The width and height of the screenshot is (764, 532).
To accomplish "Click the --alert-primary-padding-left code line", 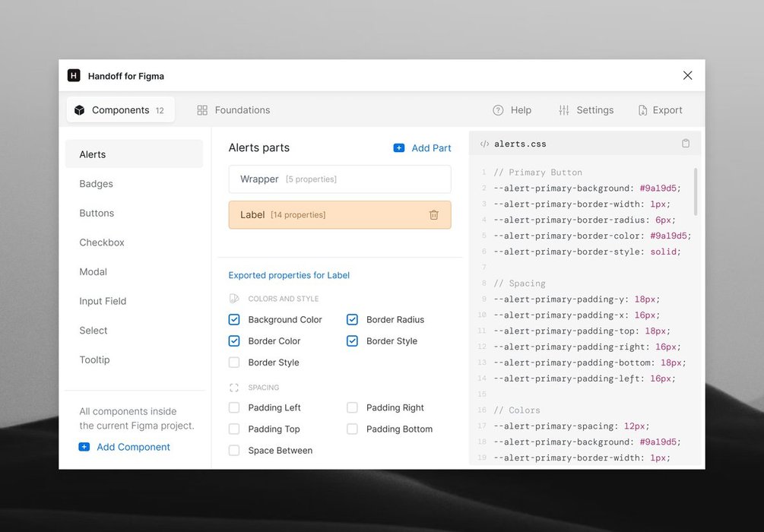I will click(x=585, y=378).
